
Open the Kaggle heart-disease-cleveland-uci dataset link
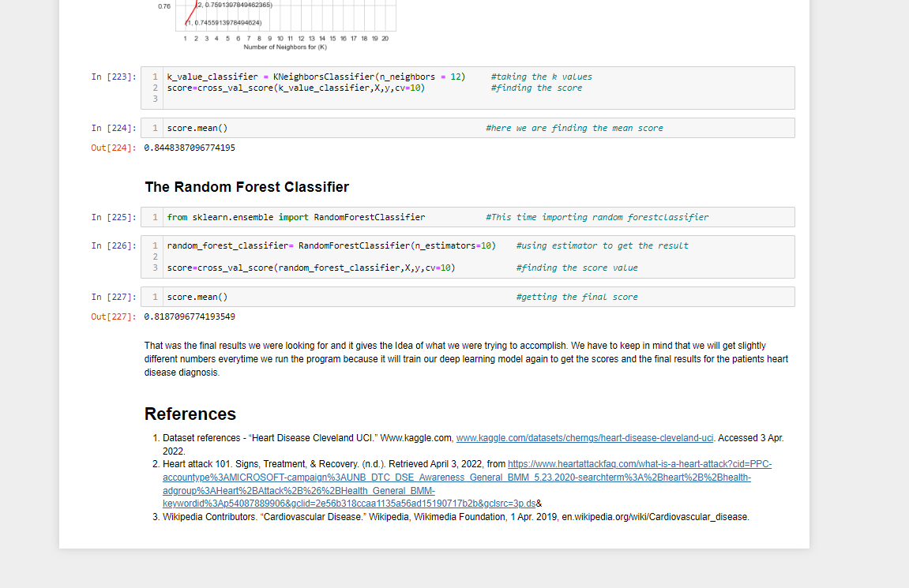(584, 438)
